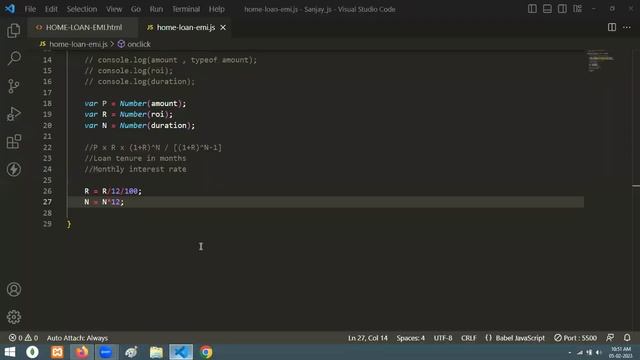Image resolution: width=640 pixels, height=360 pixels.
Task: Click Visual Studio Code taskbar icon
Action: [181, 352]
